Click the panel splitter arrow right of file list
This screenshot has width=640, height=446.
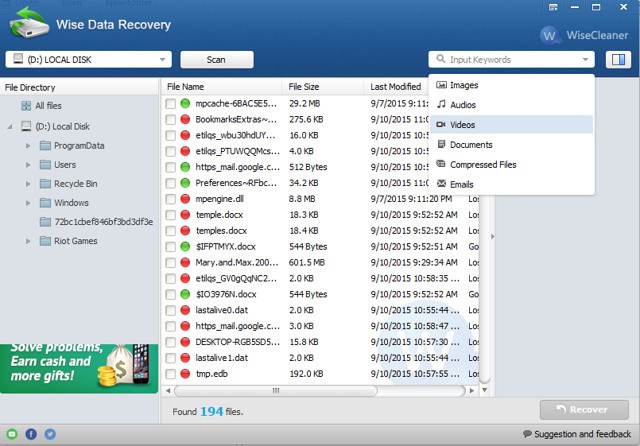(493, 236)
